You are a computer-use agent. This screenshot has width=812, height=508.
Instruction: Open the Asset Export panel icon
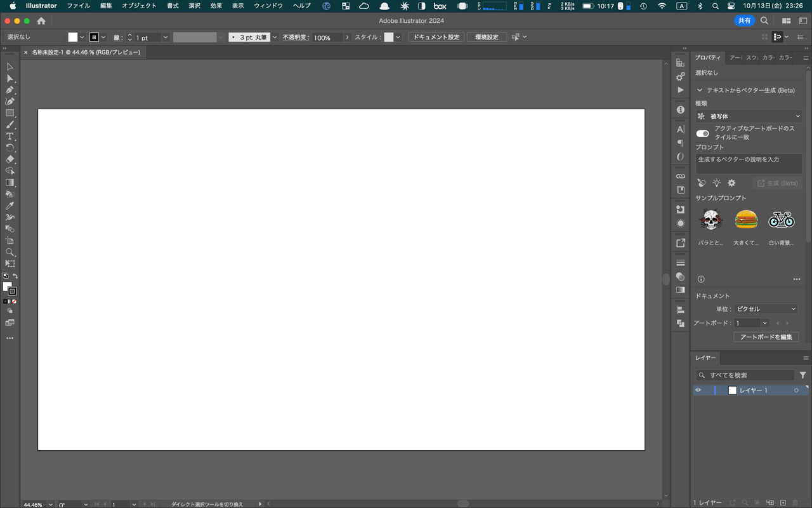click(x=681, y=243)
